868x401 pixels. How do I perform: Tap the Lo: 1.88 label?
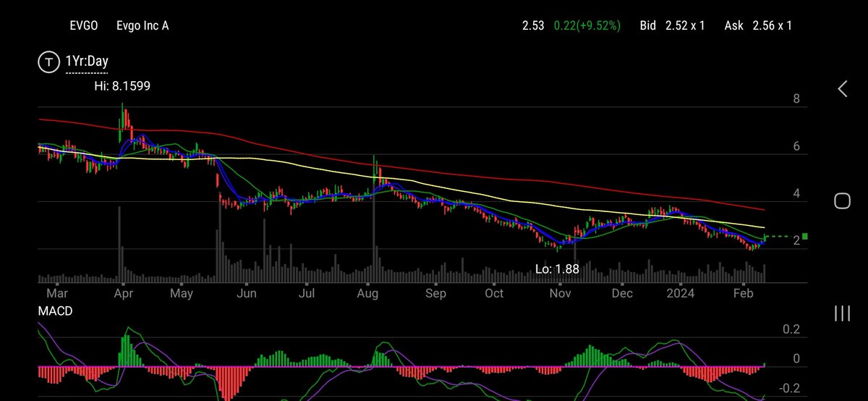557,269
